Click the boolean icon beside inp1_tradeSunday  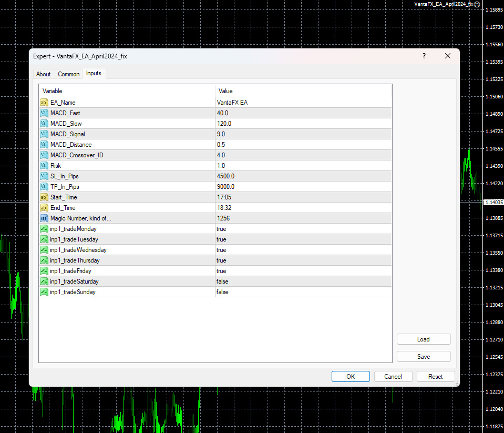(x=44, y=292)
